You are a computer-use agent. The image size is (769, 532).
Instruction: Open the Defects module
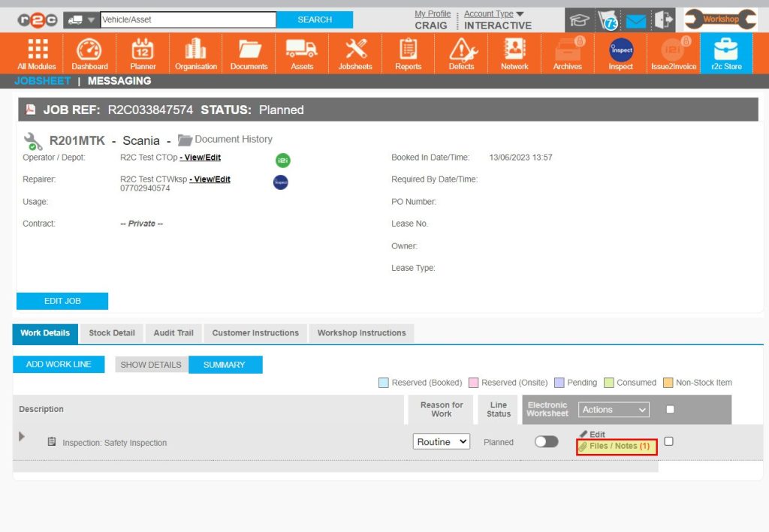[x=461, y=53]
